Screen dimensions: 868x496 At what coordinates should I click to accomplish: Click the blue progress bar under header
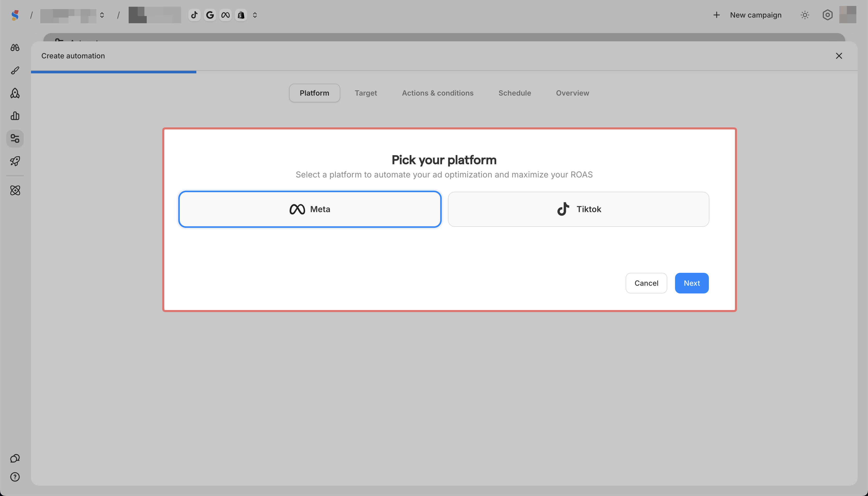pos(113,72)
